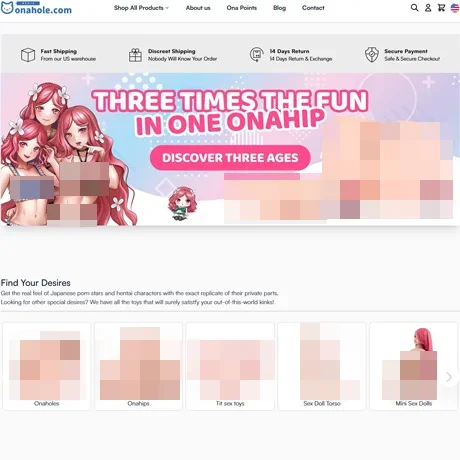Click the Discover Three Ages button
Viewport: 460px width, 460px height.
point(230,158)
